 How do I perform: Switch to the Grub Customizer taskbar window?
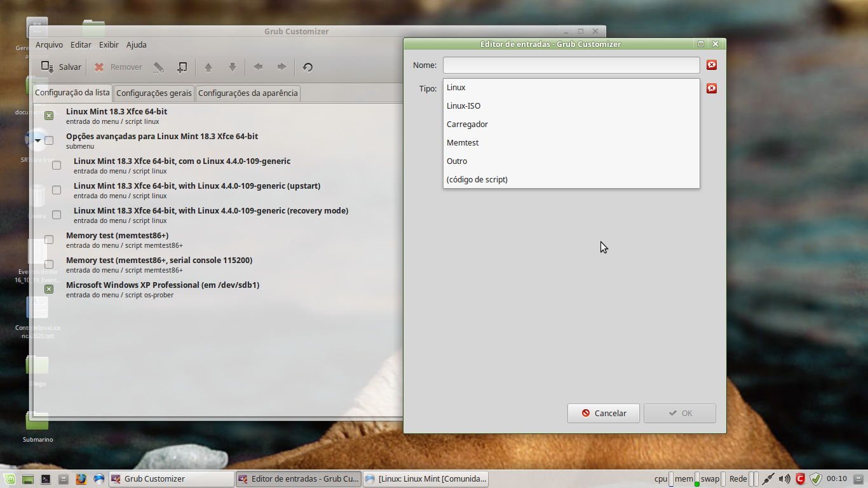click(171, 479)
